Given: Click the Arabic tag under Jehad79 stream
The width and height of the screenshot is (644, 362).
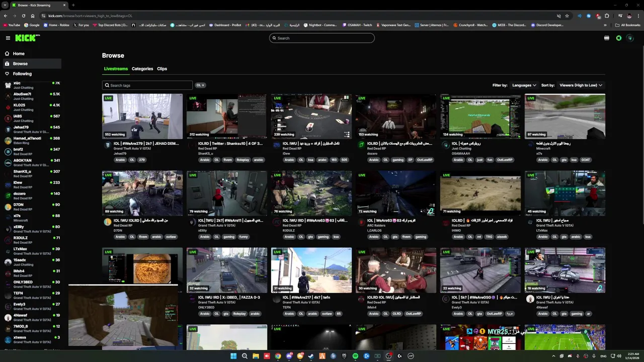Looking at the screenshot, I should point(120,160).
